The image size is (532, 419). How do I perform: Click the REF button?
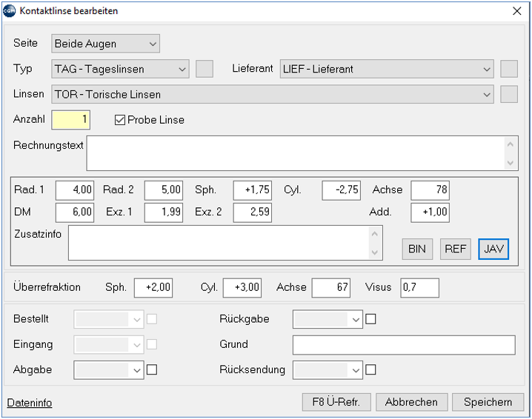[456, 249]
